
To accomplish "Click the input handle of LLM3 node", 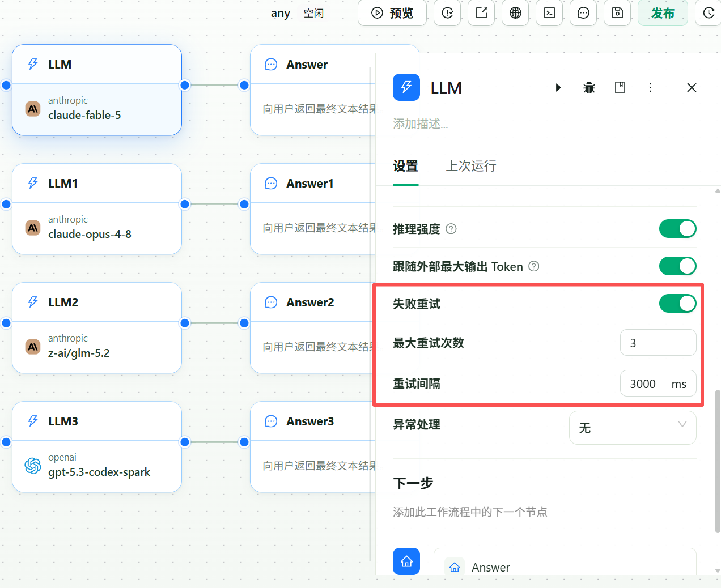I will coord(6,442).
